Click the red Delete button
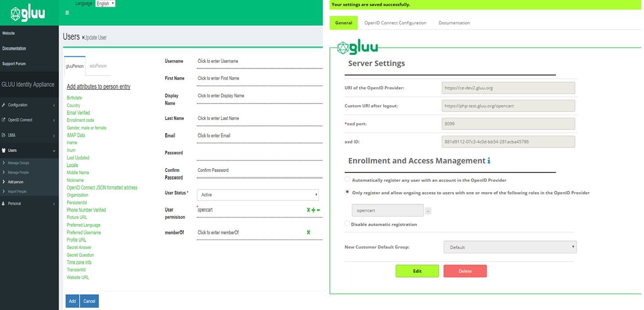Image resolution: width=644 pixels, height=310 pixels. click(465, 271)
